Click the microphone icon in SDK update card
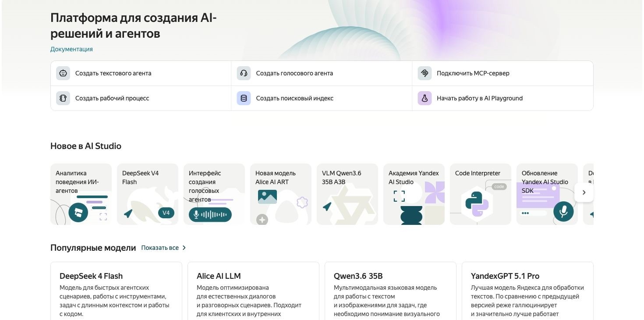The image size is (644, 320). [x=563, y=212]
